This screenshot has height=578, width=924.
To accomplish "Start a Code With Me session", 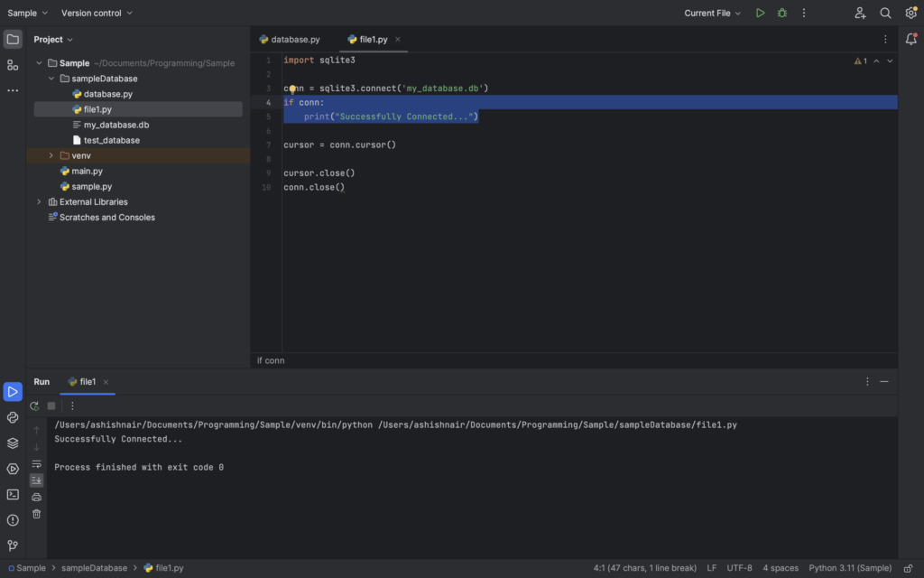I will pyautogui.click(x=860, y=13).
